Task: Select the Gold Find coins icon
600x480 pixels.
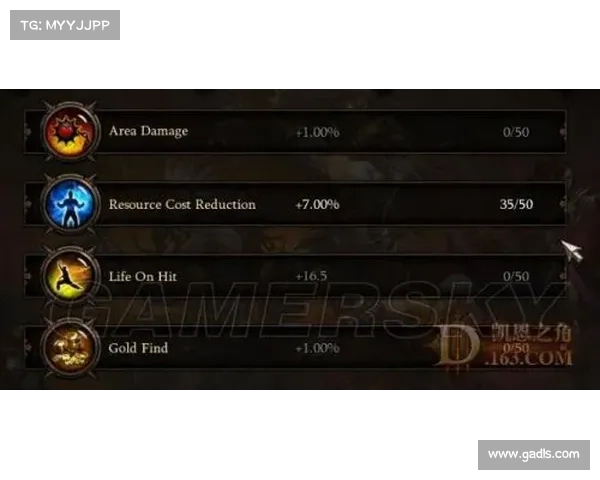Action: point(70,347)
